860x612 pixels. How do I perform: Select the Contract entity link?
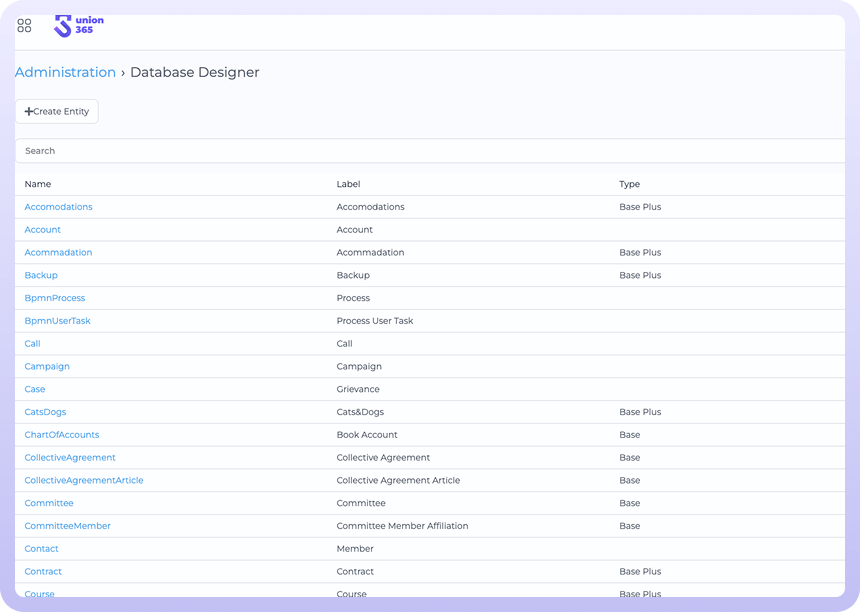[x=43, y=572]
